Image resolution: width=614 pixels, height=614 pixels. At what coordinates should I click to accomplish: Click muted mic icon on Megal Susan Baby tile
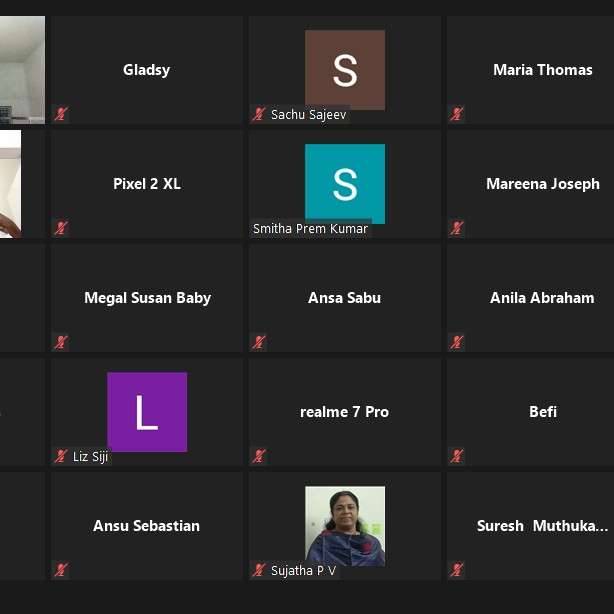tap(61, 342)
